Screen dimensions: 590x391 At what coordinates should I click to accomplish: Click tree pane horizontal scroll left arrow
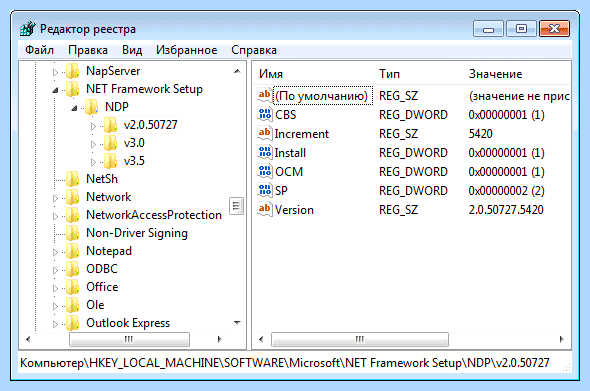pyautogui.click(x=28, y=339)
